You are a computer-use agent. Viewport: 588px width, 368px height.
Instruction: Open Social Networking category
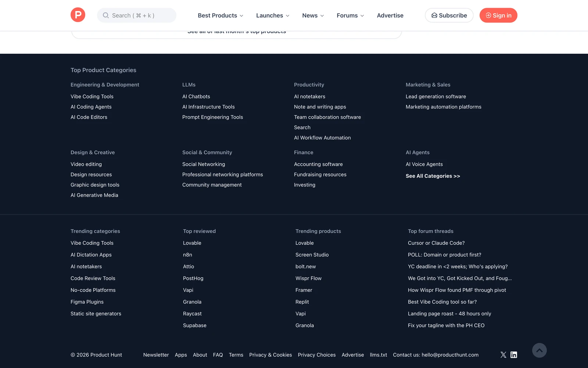coord(204,164)
